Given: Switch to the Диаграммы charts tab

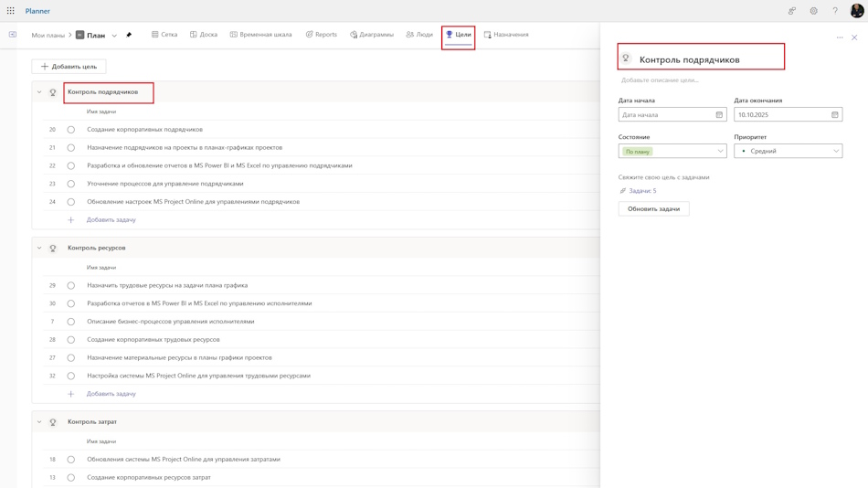Looking at the screenshot, I should pyautogui.click(x=372, y=35).
